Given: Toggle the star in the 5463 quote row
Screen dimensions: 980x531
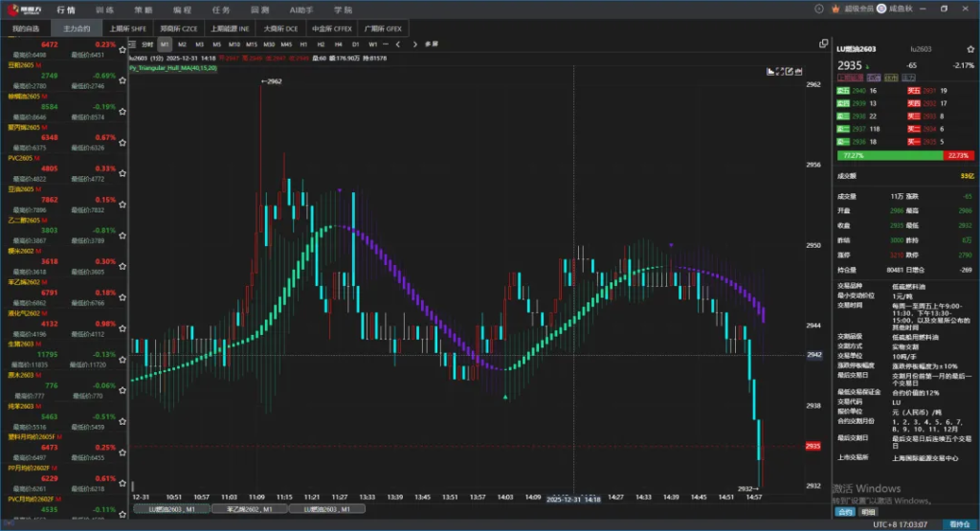Looking at the screenshot, I should pos(122,422).
